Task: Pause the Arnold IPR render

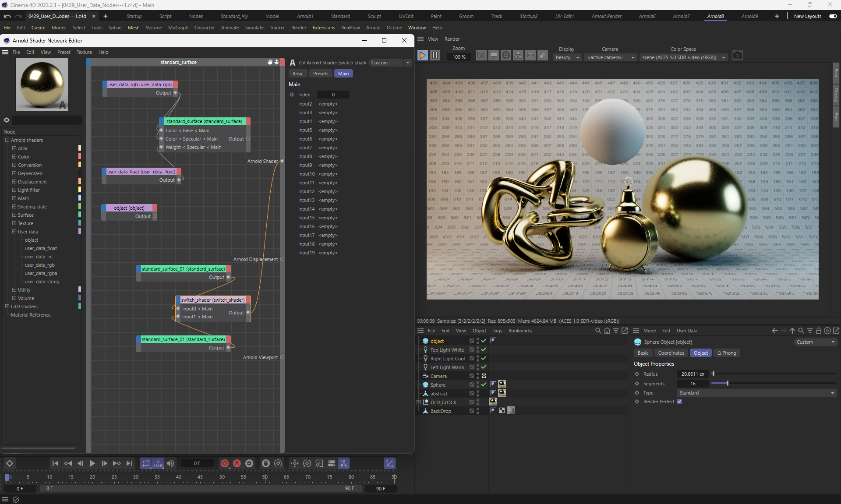Action: pyautogui.click(x=435, y=56)
